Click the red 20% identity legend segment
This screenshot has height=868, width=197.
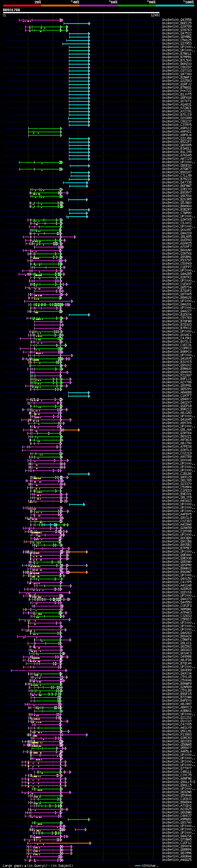tap(22, 6)
